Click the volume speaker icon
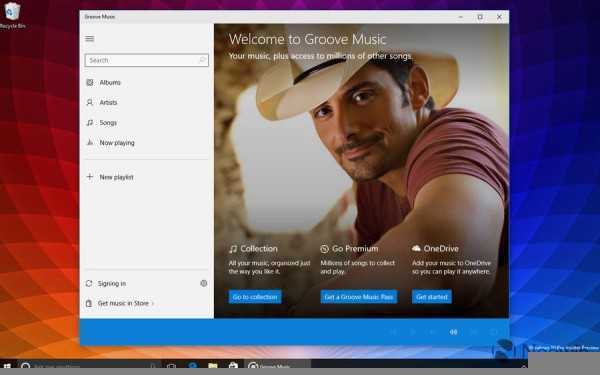 453,332
